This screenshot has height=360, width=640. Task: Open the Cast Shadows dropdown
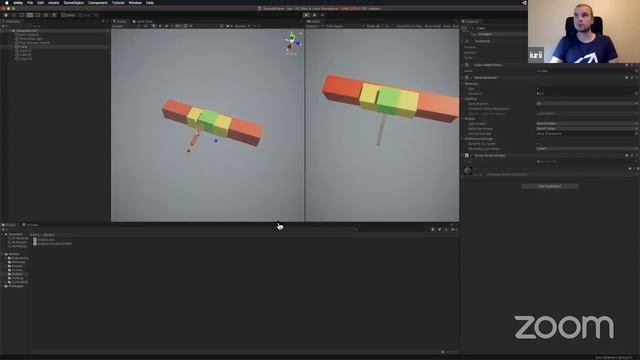click(587, 104)
